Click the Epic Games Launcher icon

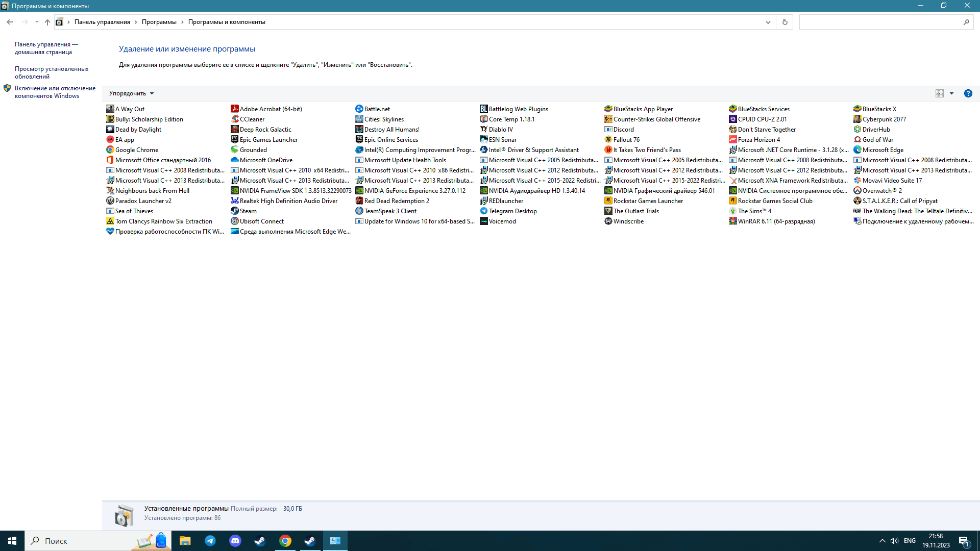pos(234,139)
